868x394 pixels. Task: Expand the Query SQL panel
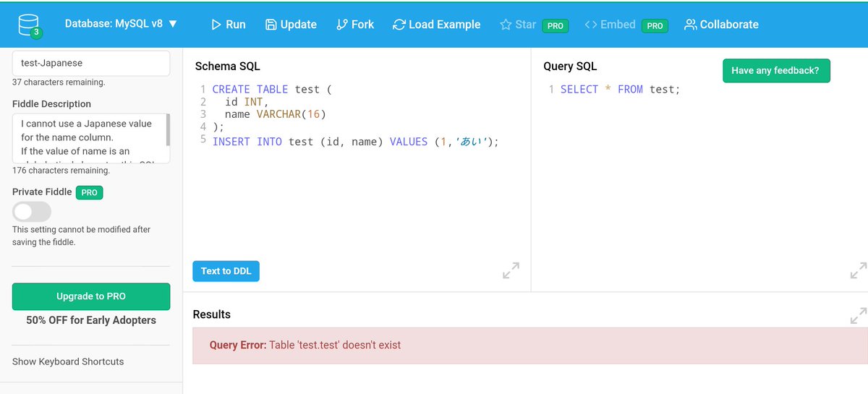click(x=859, y=271)
